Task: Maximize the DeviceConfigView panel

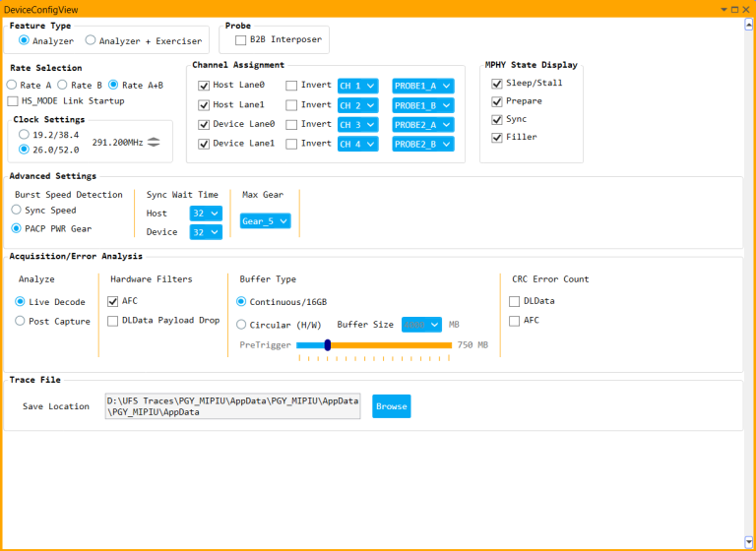Action: coord(734,10)
